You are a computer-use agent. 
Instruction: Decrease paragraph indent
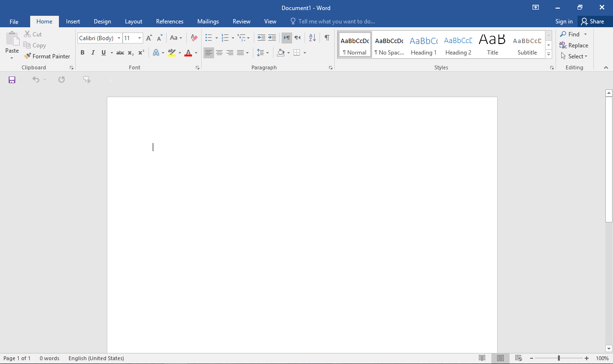tap(261, 38)
